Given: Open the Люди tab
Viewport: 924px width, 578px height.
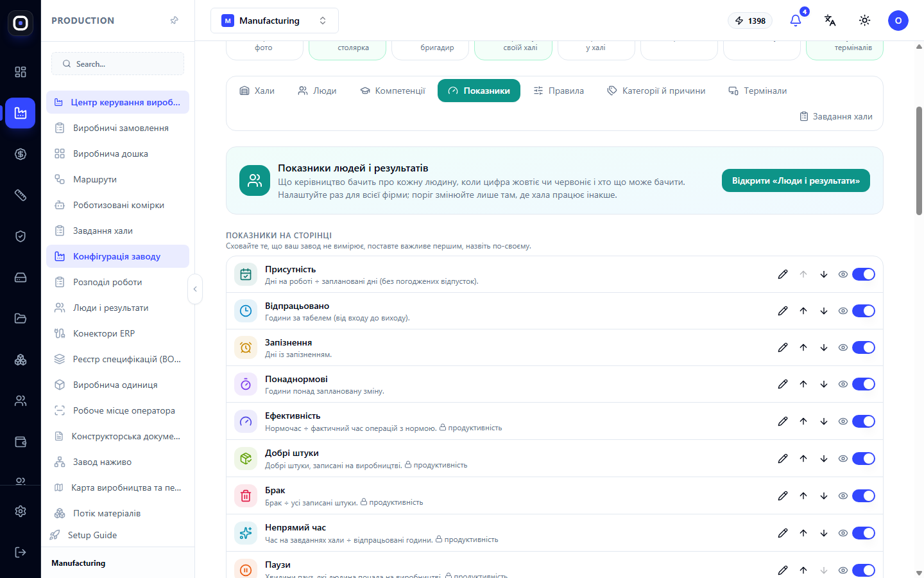Looking at the screenshot, I should pos(317,91).
